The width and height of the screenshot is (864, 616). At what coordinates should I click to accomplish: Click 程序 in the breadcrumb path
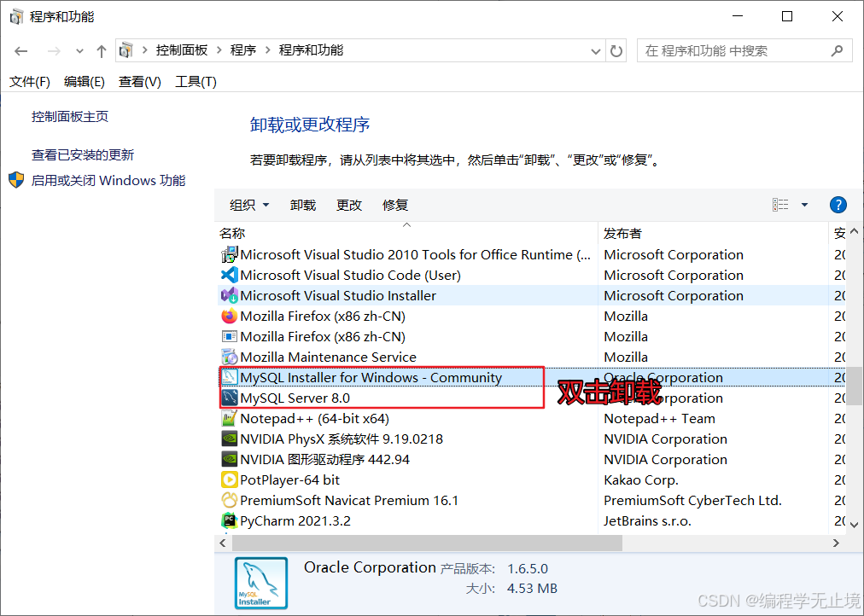(243, 50)
